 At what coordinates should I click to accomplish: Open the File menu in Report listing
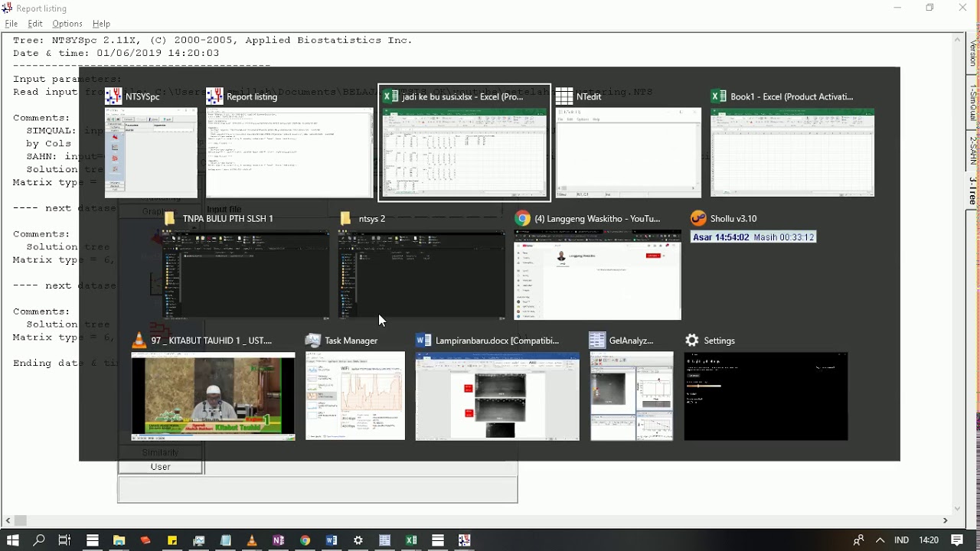pos(11,24)
